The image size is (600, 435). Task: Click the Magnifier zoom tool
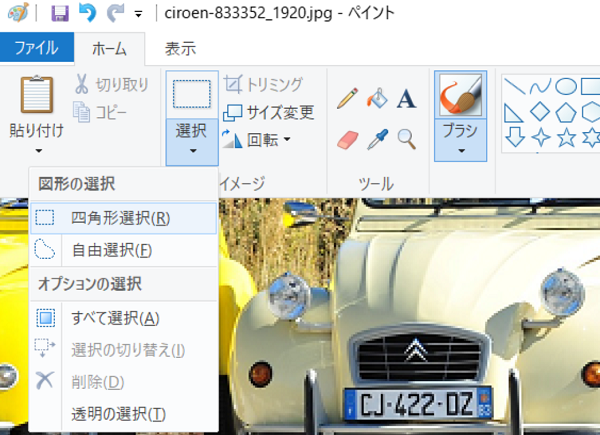coord(406,139)
